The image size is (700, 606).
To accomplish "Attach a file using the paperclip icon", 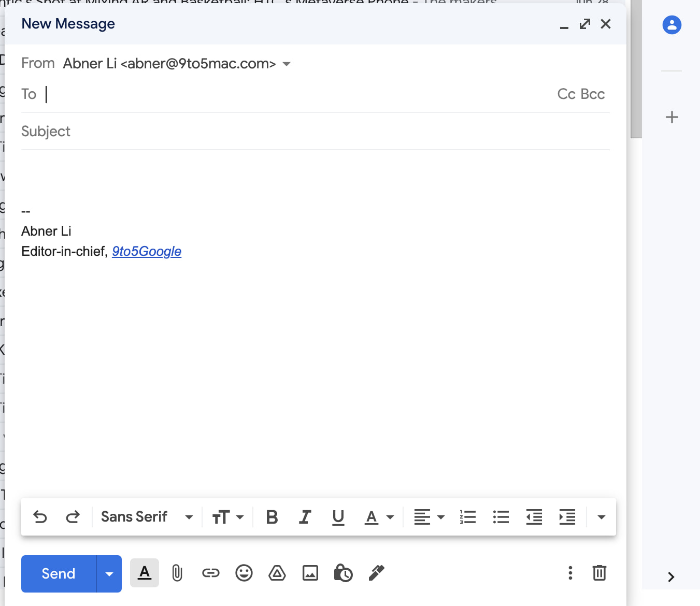I will click(x=177, y=573).
